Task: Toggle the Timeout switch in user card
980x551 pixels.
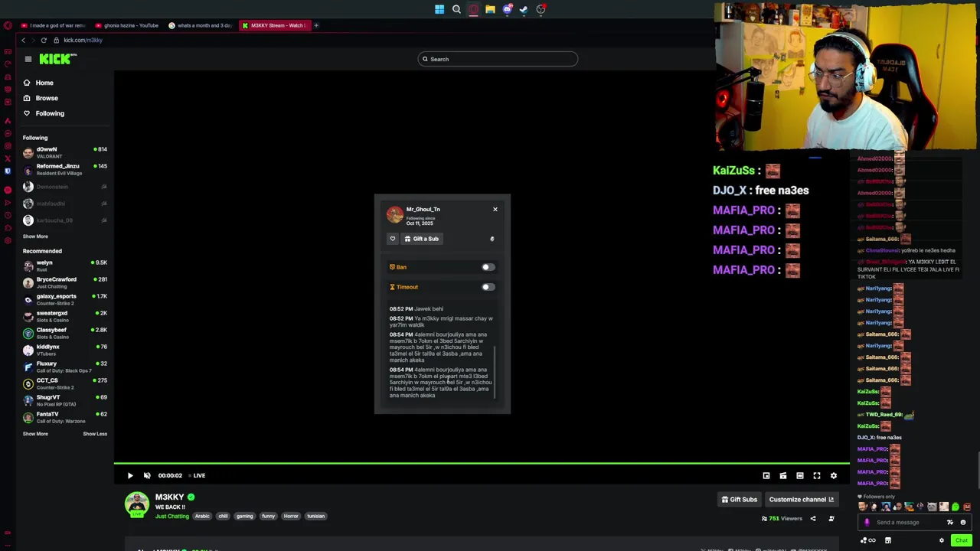Action: (x=488, y=287)
